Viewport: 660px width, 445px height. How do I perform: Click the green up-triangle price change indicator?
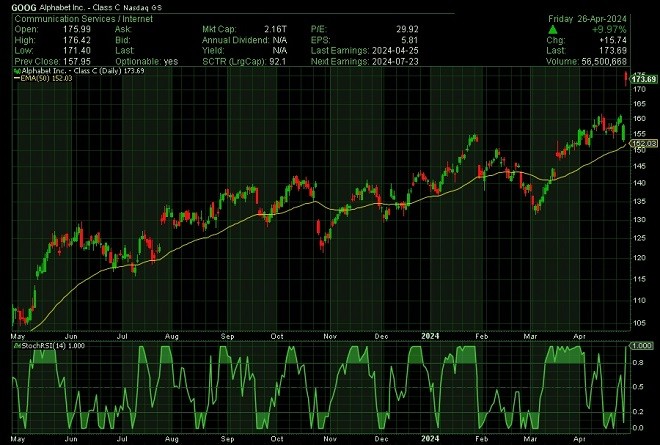point(553,29)
